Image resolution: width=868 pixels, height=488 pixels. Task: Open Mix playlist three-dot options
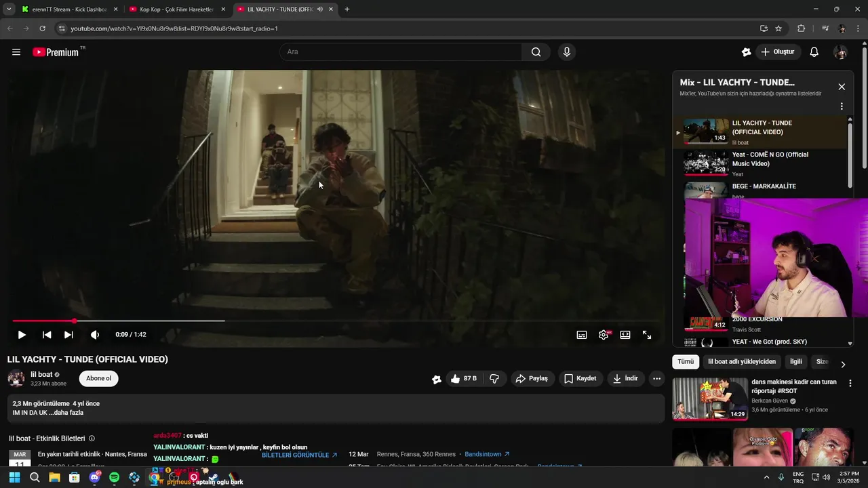[842, 106]
